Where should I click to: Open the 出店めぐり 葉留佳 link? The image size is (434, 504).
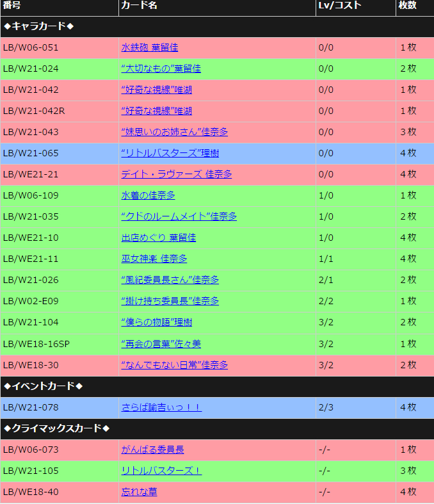pyautogui.click(x=158, y=238)
